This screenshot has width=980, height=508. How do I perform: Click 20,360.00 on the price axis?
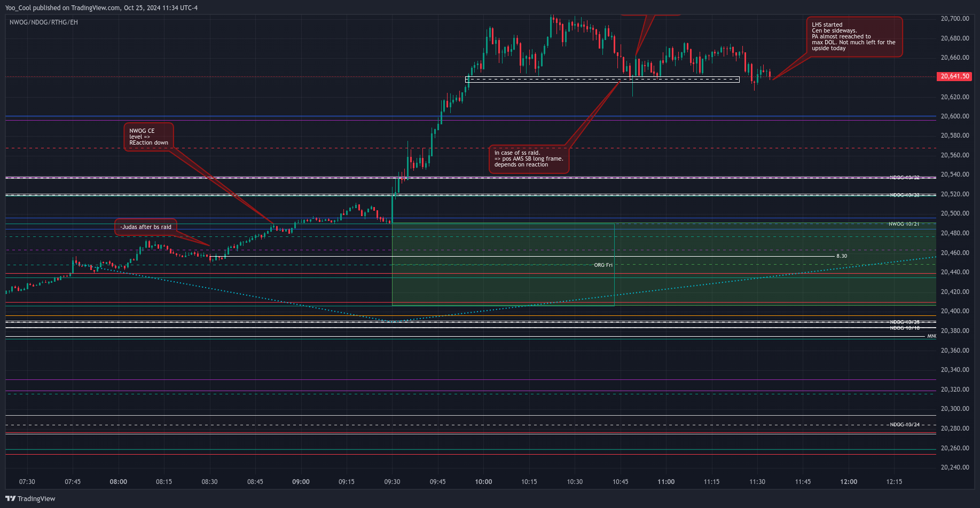[x=955, y=351]
